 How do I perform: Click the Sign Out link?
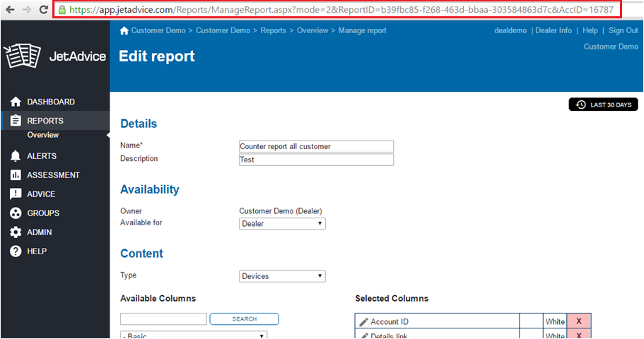[623, 30]
